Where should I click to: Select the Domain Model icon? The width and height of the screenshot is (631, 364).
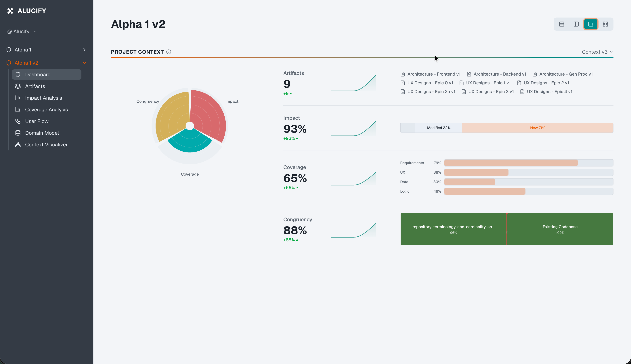pos(18,133)
